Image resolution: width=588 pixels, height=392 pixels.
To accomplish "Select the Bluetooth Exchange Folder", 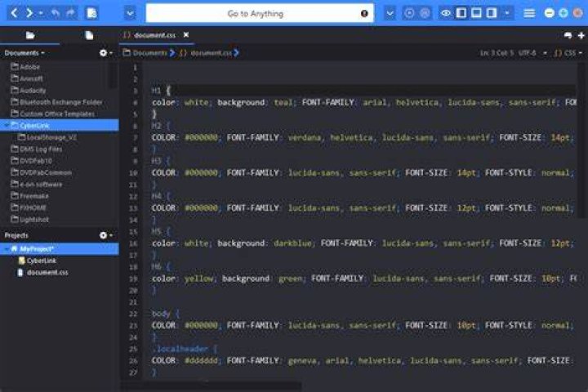I will [x=56, y=102].
